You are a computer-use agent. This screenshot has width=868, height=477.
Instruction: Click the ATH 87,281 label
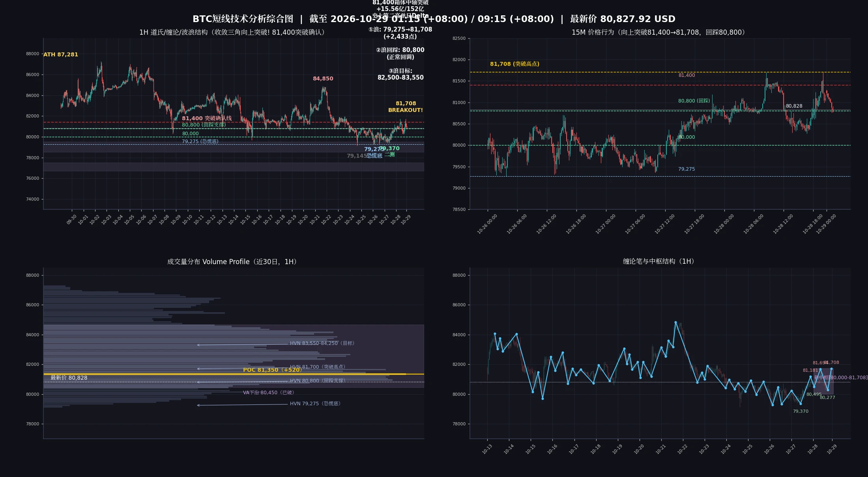[61, 54]
